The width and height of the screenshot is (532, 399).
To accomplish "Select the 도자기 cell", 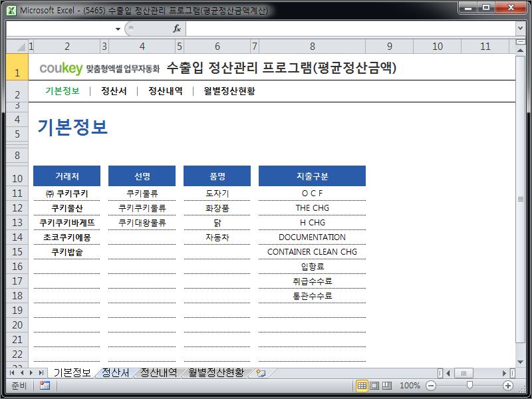I will (x=217, y=194).
